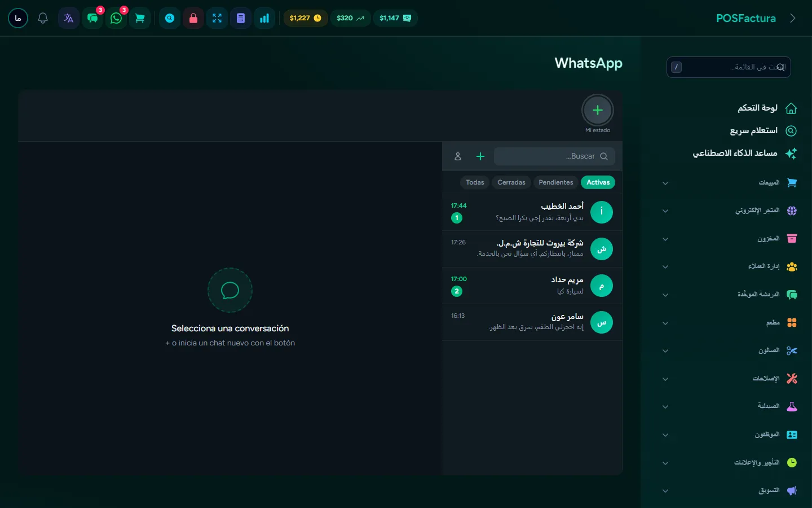812x508 pixels.
Task: Click the red lock screen icon
Action: [x=193, y=18]
